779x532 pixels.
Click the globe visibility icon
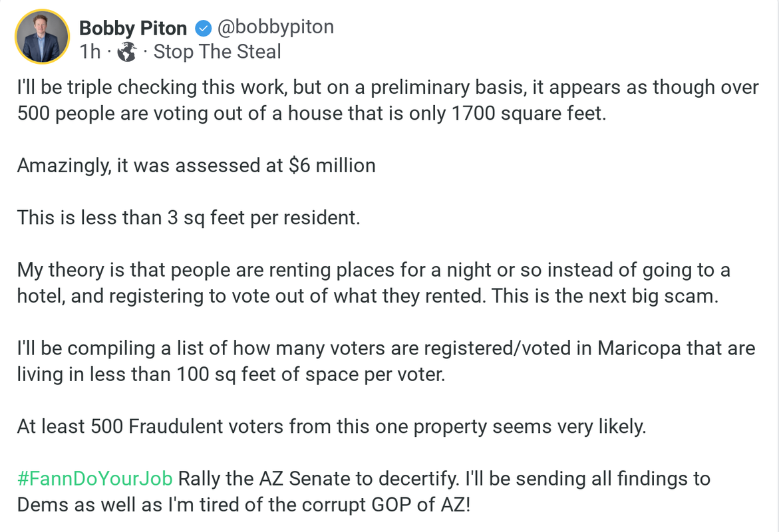[126, 52]
